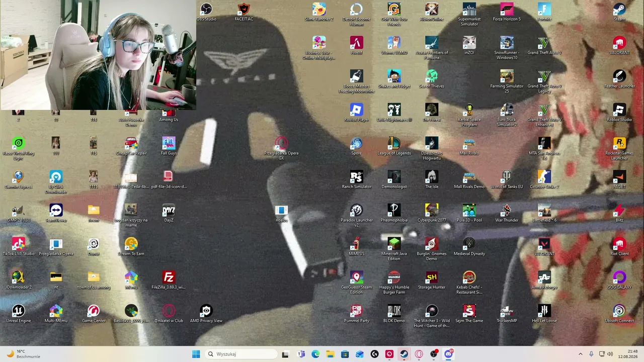Launch Albion Online from the desktop
This screenshot has width=644, height=362.
point(432,12)
